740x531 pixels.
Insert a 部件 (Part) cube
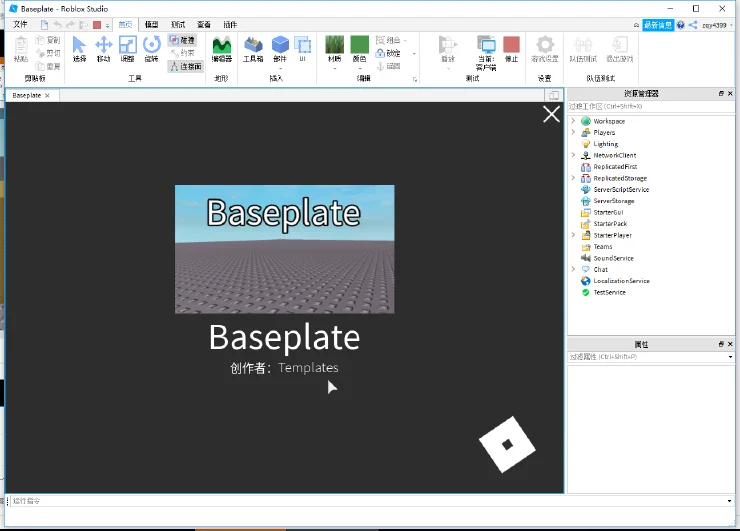click(x=280, y=45)
